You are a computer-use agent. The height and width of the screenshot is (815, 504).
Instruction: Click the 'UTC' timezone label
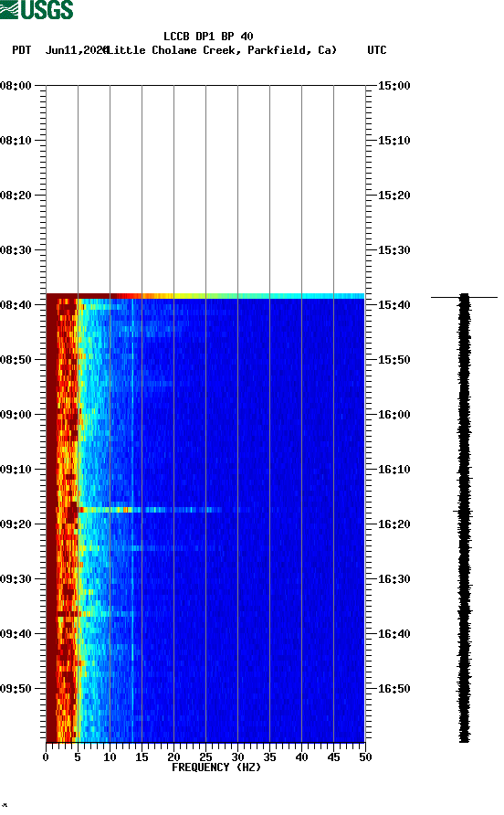coord(377,50)
